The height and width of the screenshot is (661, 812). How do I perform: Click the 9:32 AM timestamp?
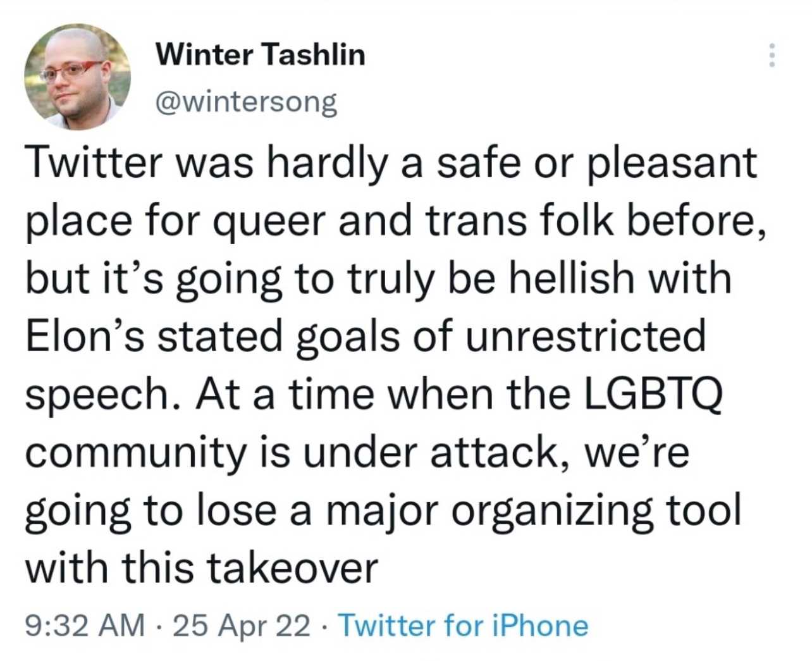[x=85, y=626]
